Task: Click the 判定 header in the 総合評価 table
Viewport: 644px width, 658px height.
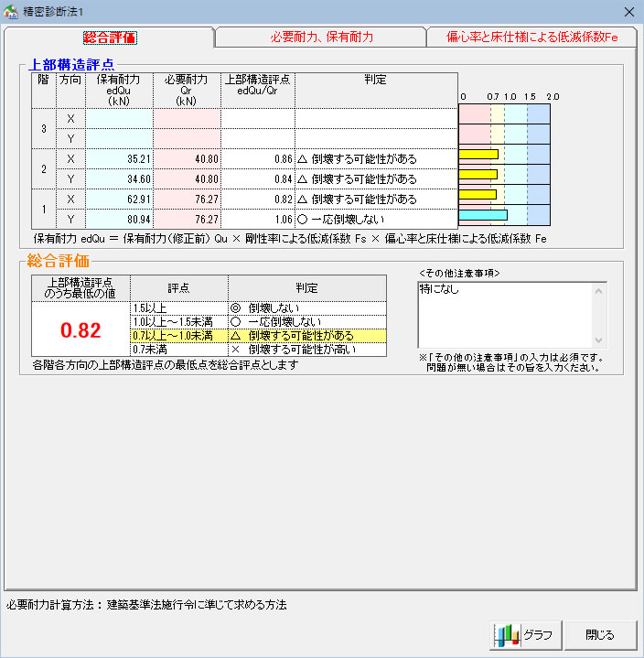Action: point(307,288)
